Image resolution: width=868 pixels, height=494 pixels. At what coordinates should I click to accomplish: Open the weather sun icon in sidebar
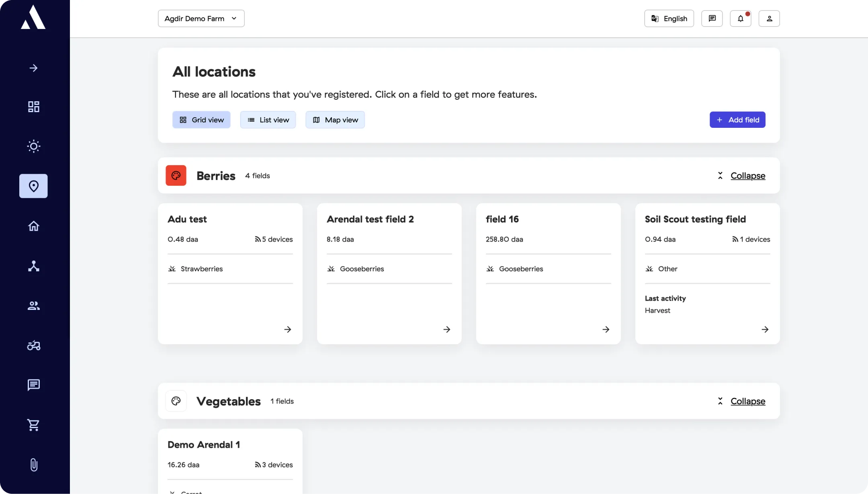click(33, 146)
